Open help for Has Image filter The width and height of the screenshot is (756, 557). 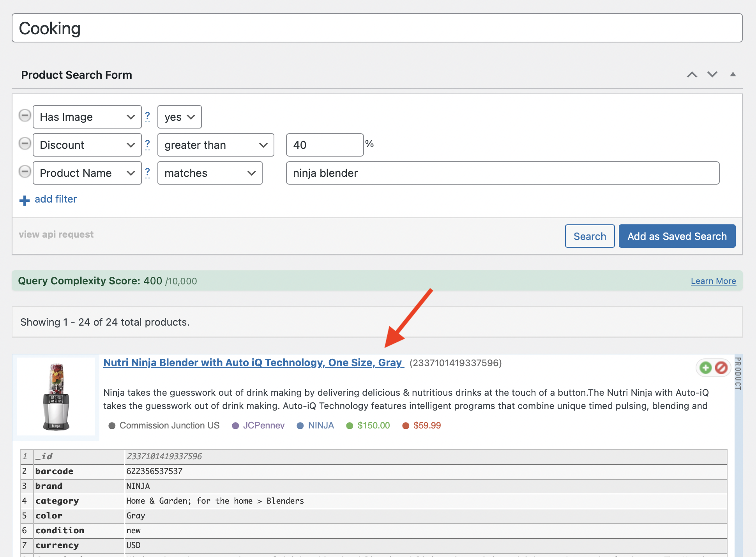pos(148,116)
